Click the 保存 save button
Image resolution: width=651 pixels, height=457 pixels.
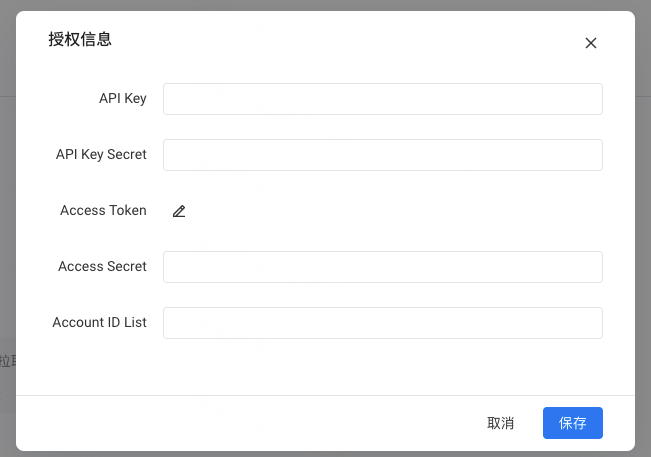click(x=573, y=423)
